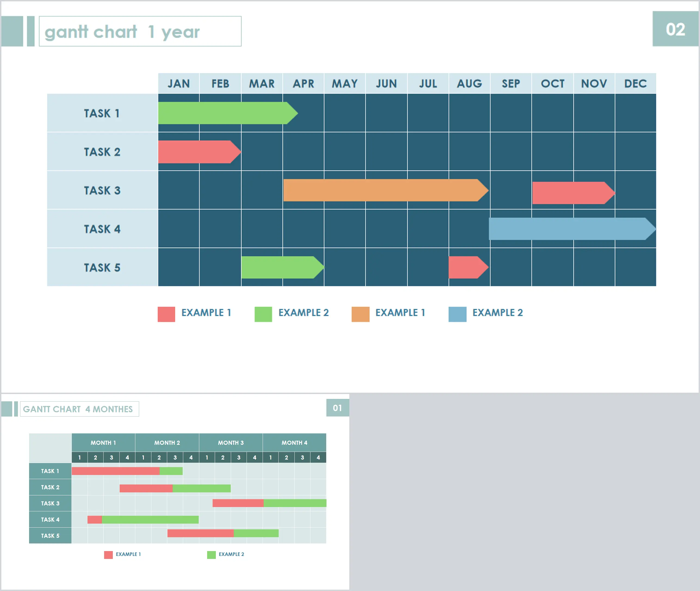Select TASK 3 row label in 4-month chart
Screen dimensions: 700x591
point(50,503)
